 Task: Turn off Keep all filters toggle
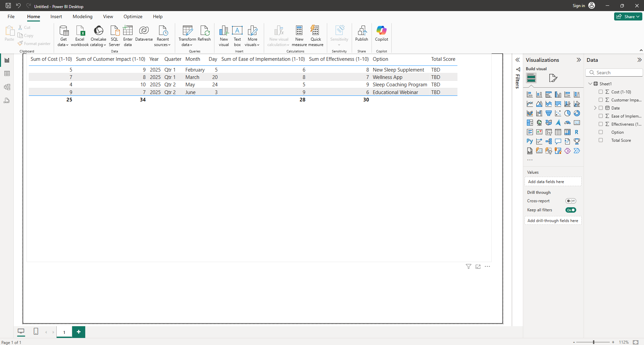point(571,210)
